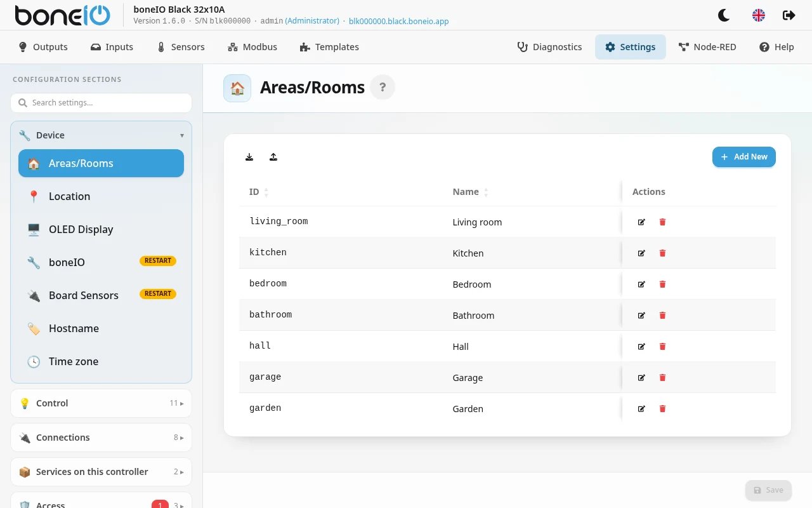Edit the living_room area row
This screenshot has height=508, width=812.
tap(641, 222)
